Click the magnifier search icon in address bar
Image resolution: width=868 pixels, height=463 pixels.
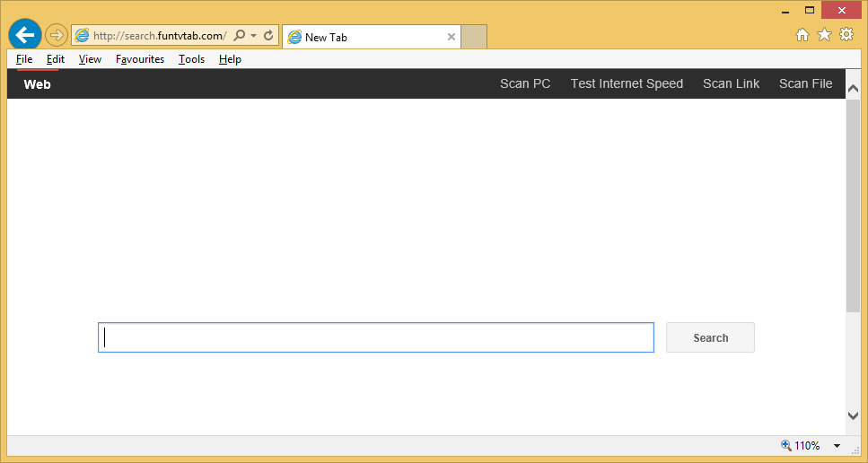239,36
